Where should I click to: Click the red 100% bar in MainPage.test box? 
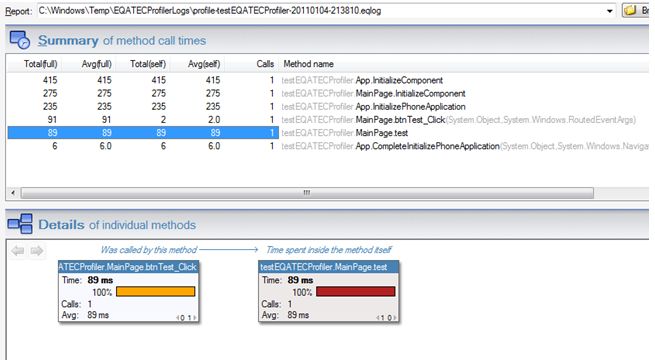(x=355, y=292)
